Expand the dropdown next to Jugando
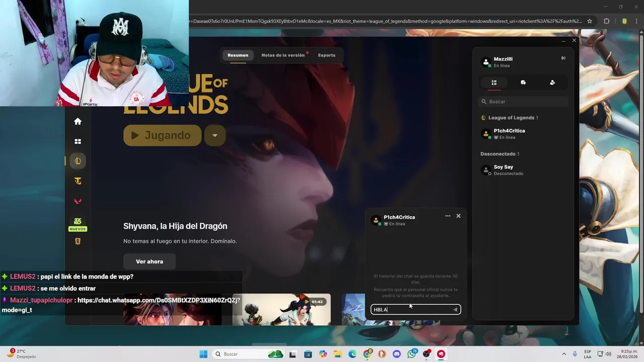The height and width of the screenshot is (362, 644). pyautogui.click(x=215, y=135)
